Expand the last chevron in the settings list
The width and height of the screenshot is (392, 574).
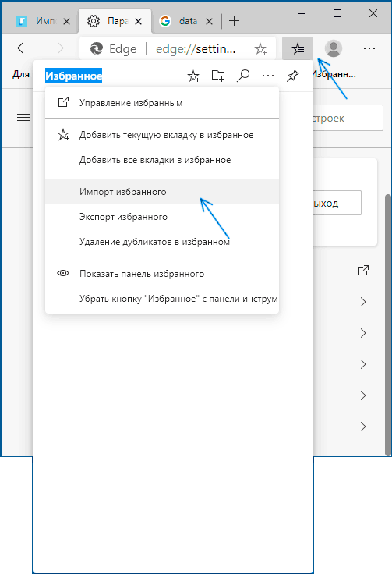pyautogui.click(x=363, y=427)
